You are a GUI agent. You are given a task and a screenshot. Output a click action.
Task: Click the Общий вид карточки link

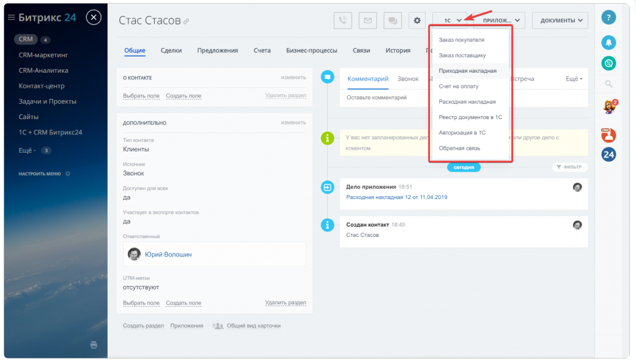coord(254,326)
